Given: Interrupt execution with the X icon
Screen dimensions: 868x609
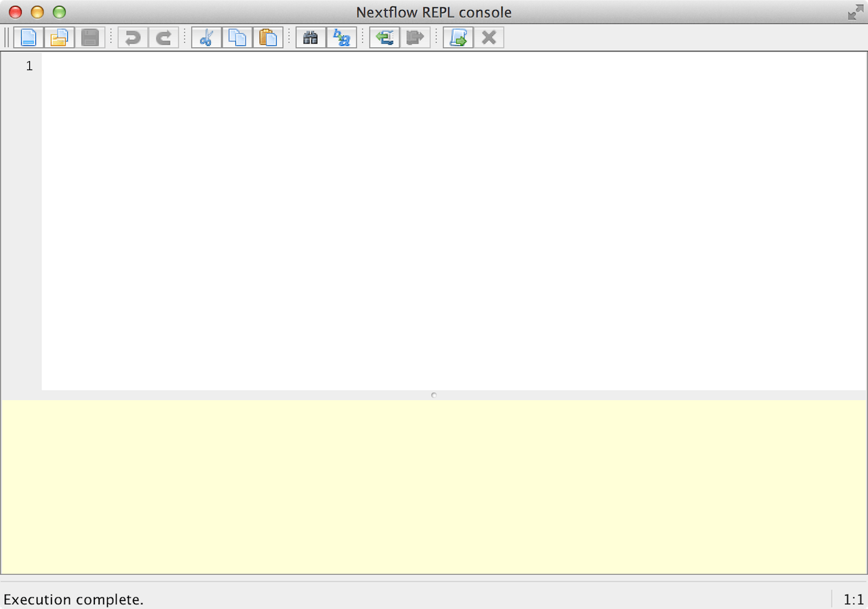Looking at the screenshot, I should 489,37.
